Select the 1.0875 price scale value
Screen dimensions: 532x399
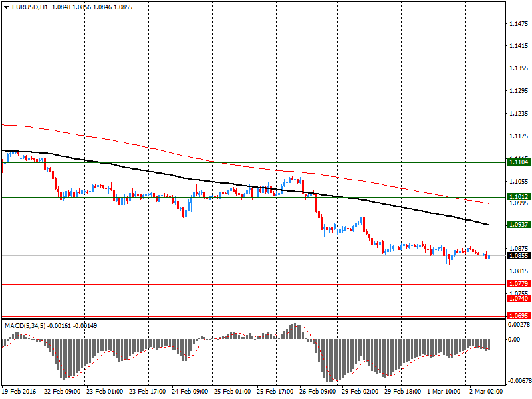point(519,249)
